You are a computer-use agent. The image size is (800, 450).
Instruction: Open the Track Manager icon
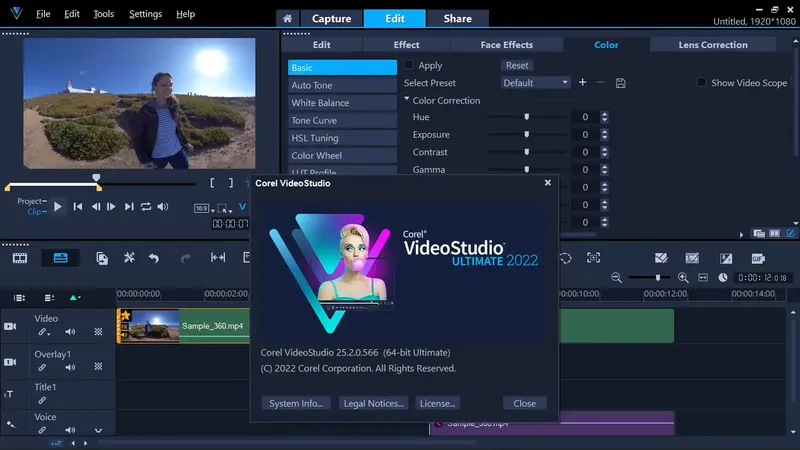49,298
